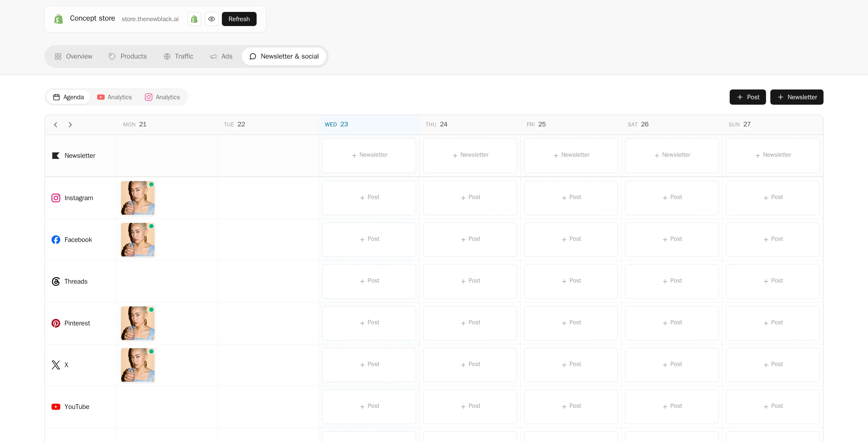This screenshot has height=442, width=868.
Task: Open Monday's X post thumbnail
Action: point(138,365)
